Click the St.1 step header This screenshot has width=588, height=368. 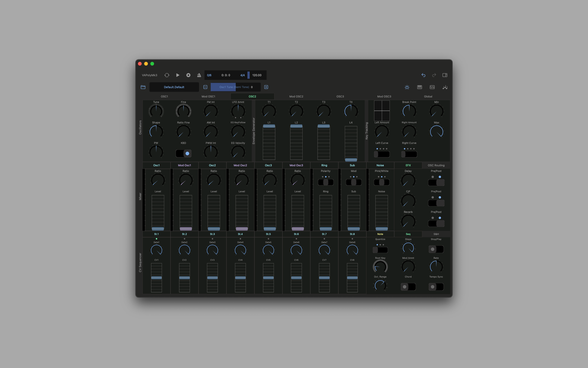[156, 234]
